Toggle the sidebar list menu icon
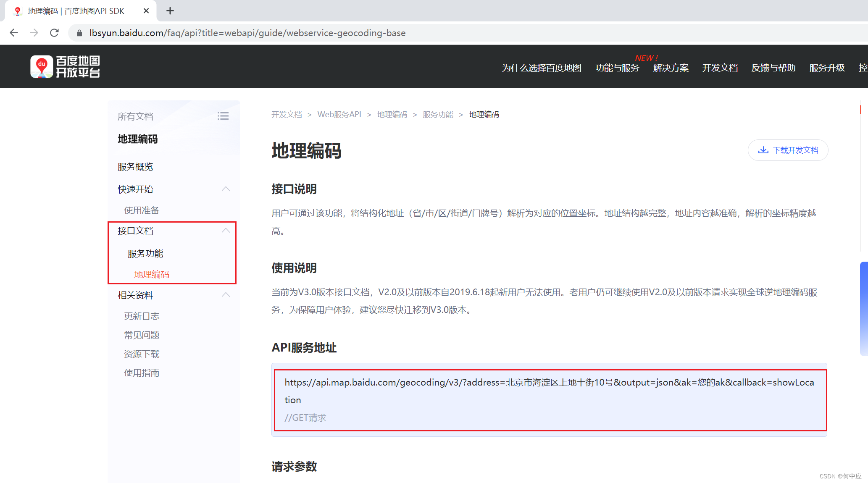 pyautogui.click(x=223, y=116)
